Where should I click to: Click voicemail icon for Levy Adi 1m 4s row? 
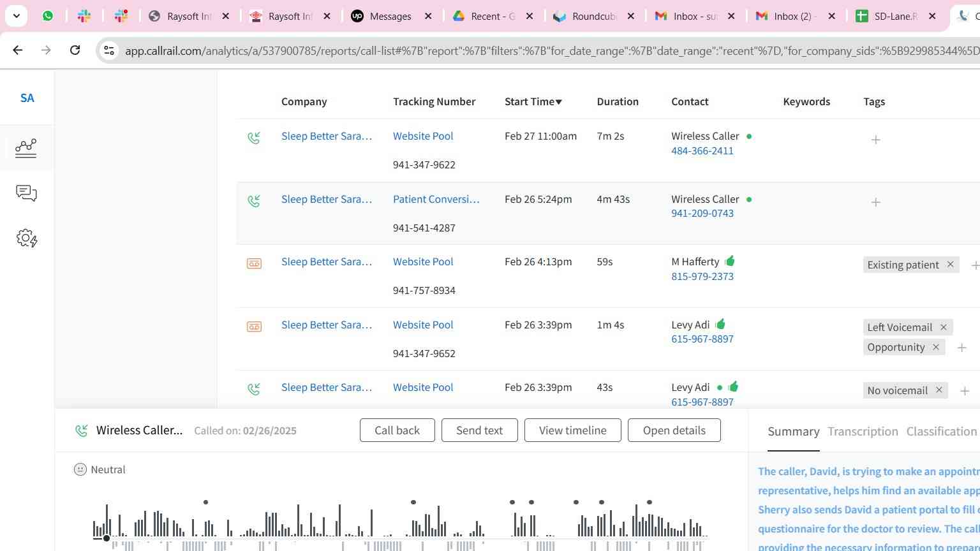254,327
